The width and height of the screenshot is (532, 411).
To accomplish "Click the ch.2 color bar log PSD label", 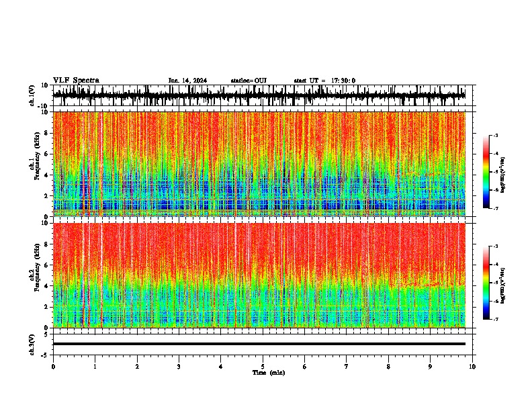I will click(502, 285).
